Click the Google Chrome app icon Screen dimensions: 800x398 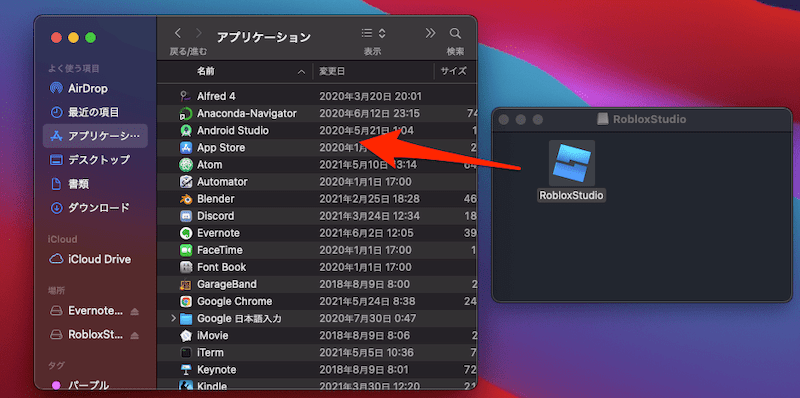186,302
